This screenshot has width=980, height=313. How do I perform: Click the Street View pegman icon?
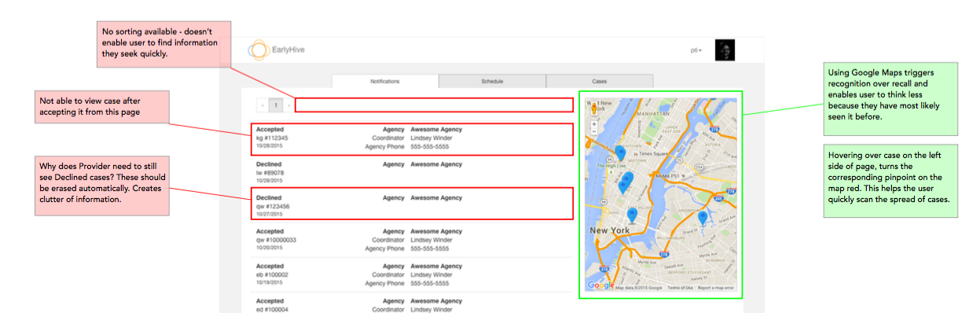tap(593, 109)
